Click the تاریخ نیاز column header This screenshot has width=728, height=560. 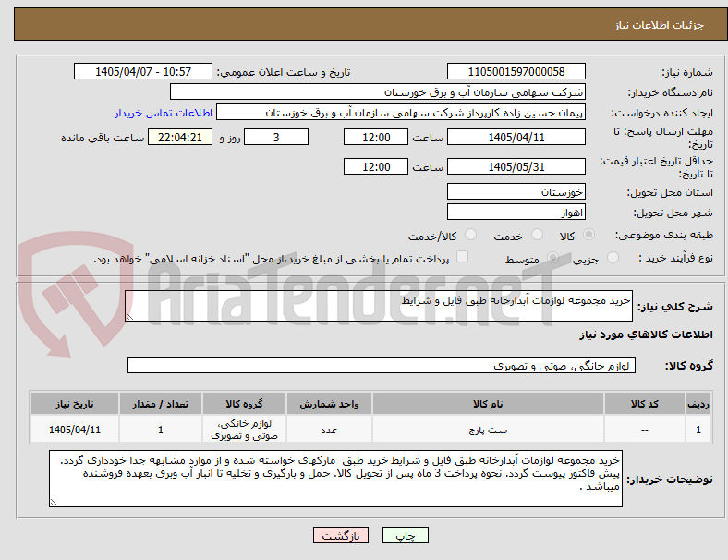click(75, 404)
